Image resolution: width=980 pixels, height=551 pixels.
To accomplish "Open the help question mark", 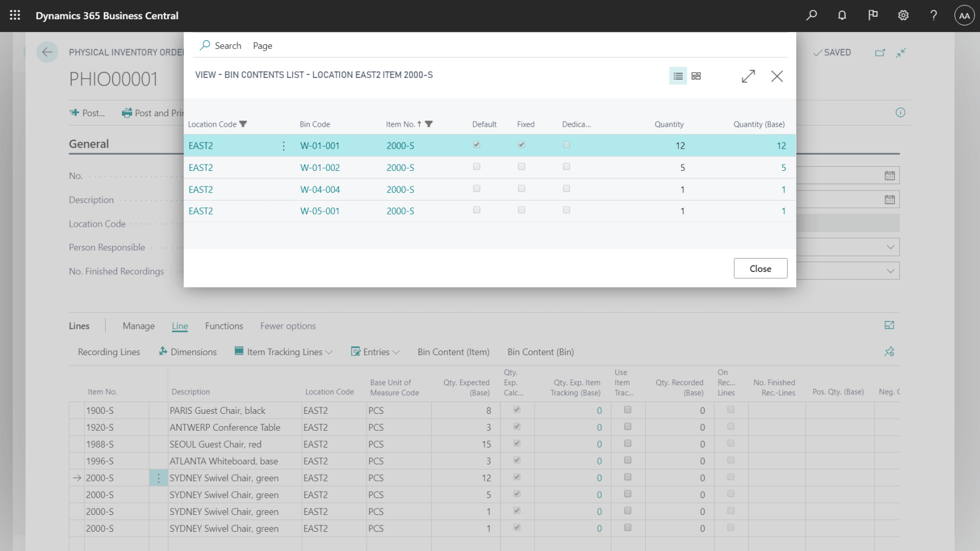I will (933, 16).
